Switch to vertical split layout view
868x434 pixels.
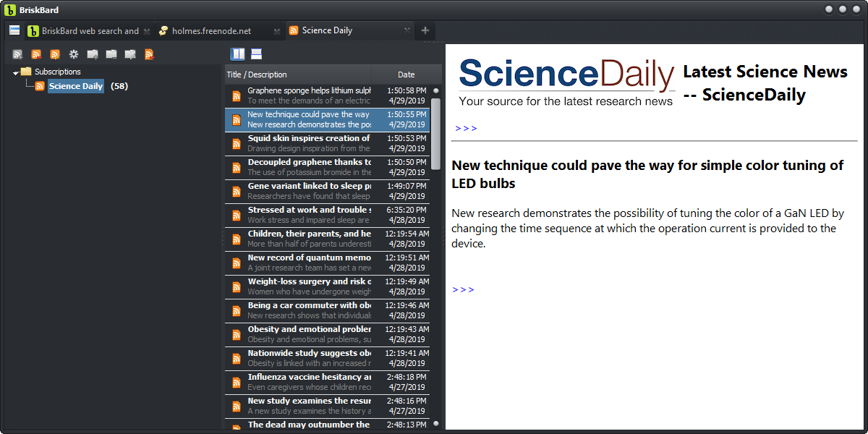(237, 54)
